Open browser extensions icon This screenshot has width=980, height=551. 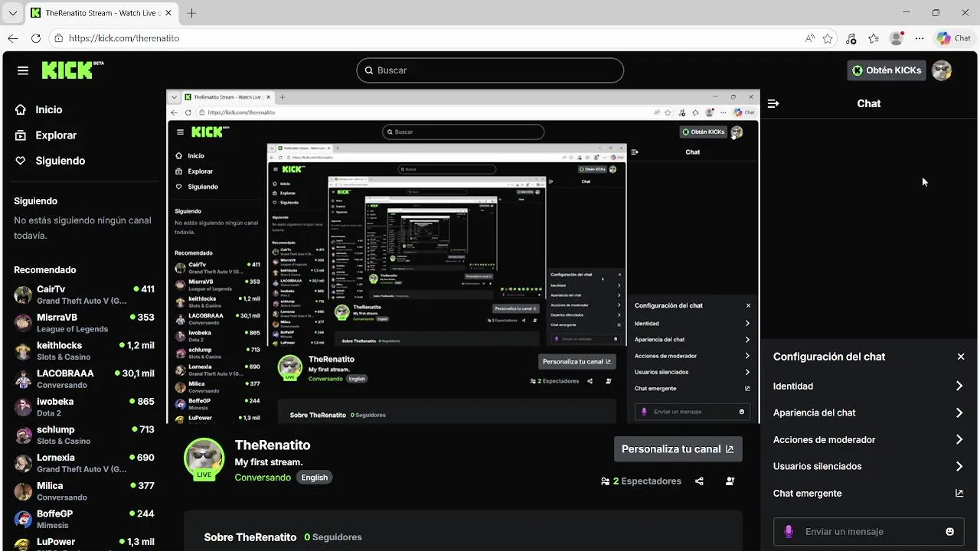[x=851, y=38]
